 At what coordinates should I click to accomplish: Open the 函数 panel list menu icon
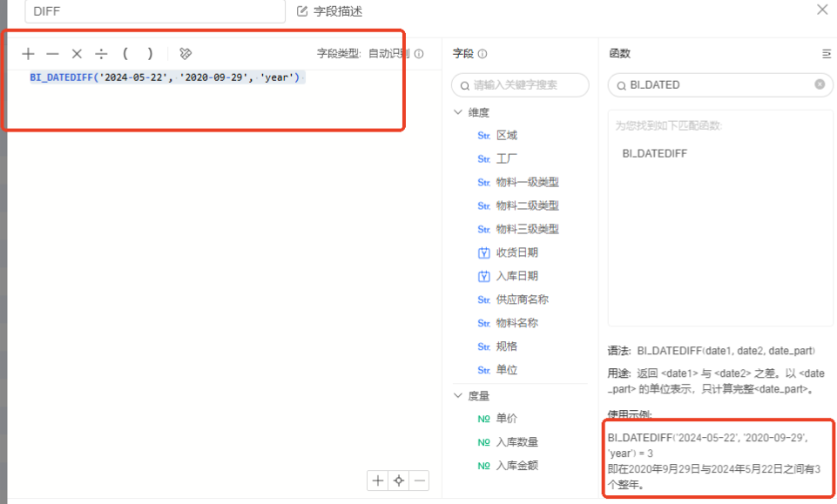826,54
